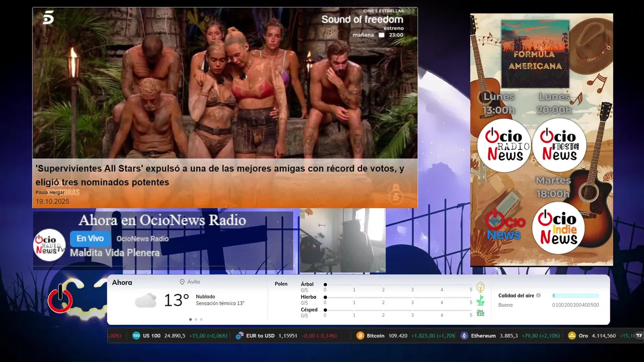The image size is (644, 362).
Task: Click the 'Lunes 20:00h' schedule text
Action: (x=554, y=103)
